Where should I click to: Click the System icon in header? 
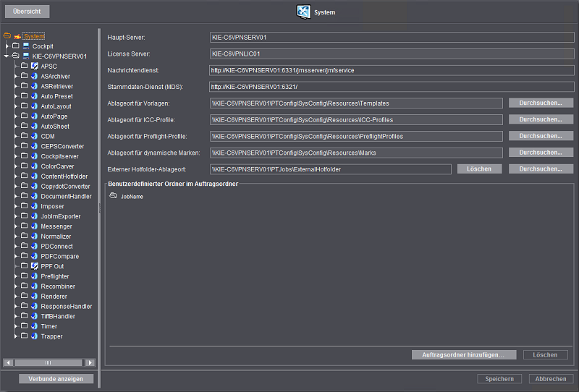(x=303, y=12)
